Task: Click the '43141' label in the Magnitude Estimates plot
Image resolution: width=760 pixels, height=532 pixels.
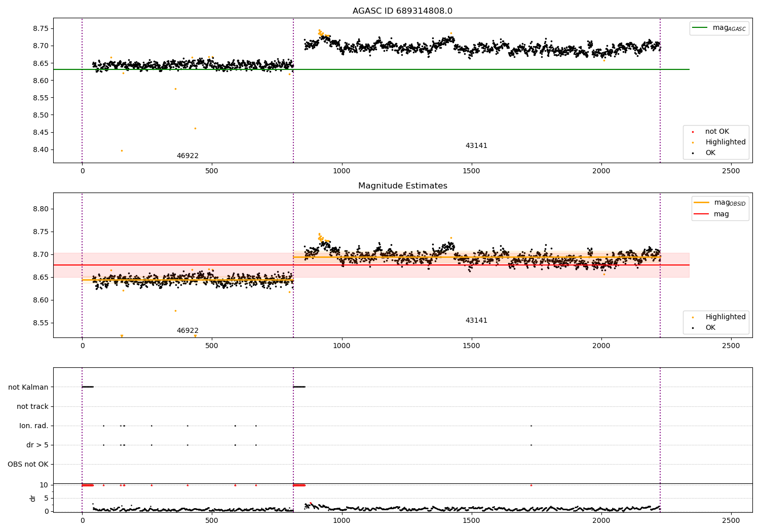Action: [476, 321]
